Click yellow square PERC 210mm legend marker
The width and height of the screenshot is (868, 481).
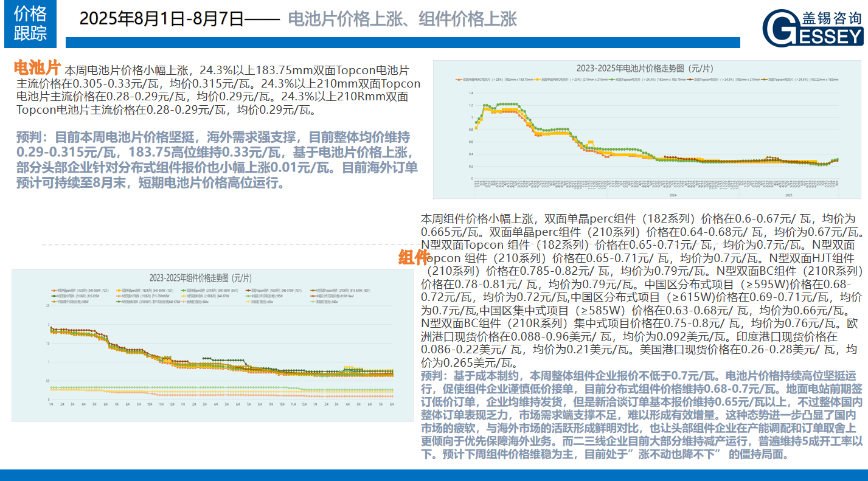[x=537, y=79]
